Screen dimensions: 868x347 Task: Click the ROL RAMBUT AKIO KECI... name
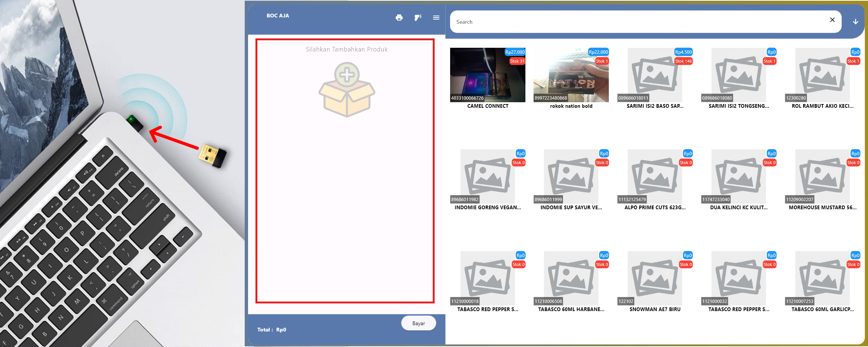822,106
